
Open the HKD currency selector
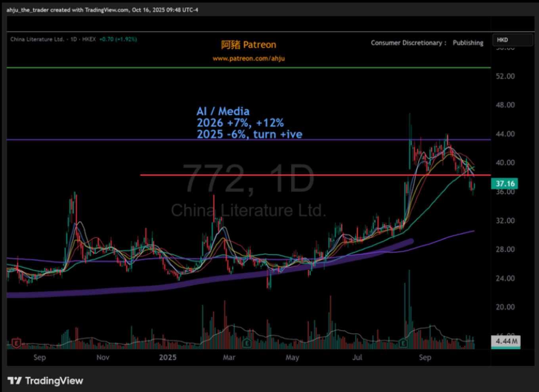point(512,40)
